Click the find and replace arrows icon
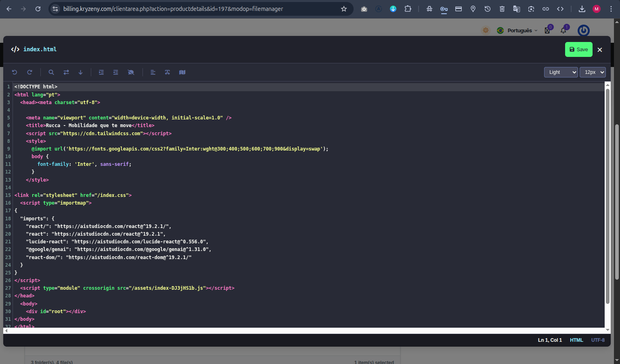This screenshot has width=620, height=364. tap(66, 72)
